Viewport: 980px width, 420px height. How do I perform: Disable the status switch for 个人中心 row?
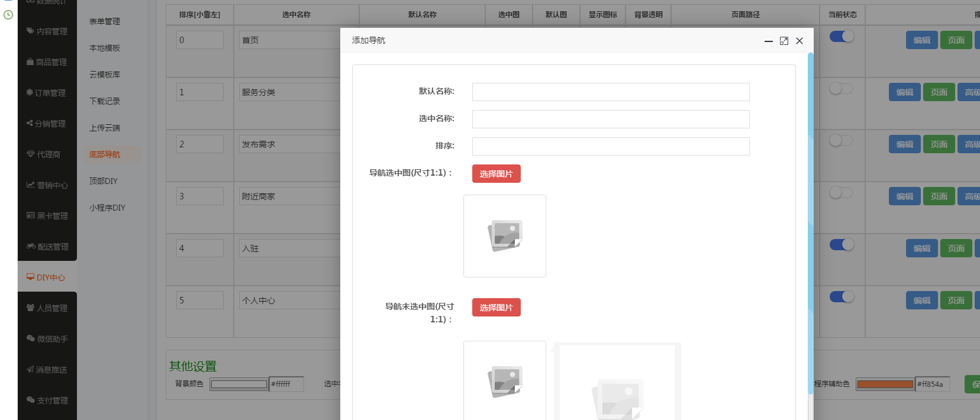tap(842, 297)
